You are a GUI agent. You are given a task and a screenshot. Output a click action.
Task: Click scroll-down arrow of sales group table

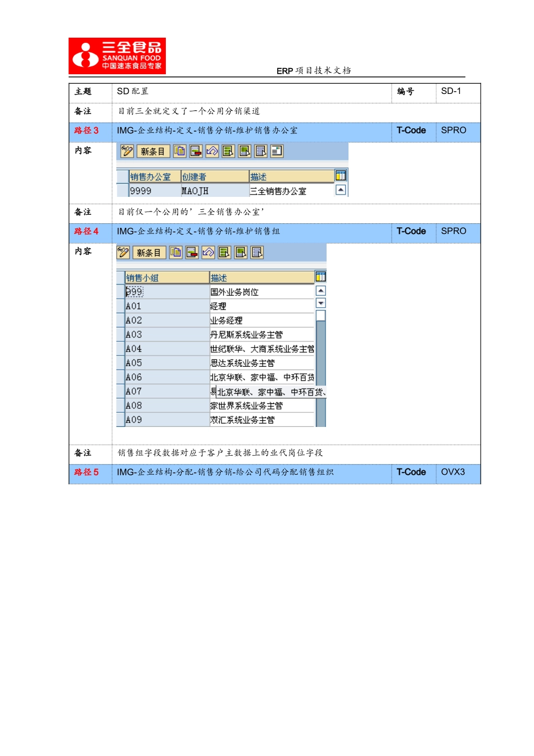pos(321,303)
